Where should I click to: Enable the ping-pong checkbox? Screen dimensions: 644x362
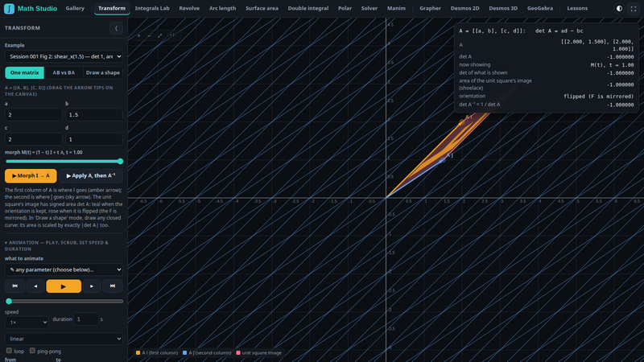32,351
